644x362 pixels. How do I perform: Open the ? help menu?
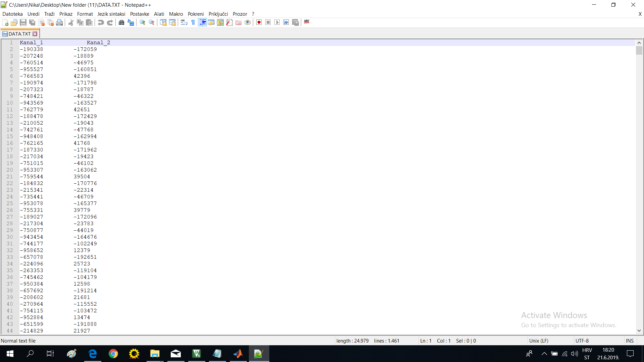pos(253,14)
